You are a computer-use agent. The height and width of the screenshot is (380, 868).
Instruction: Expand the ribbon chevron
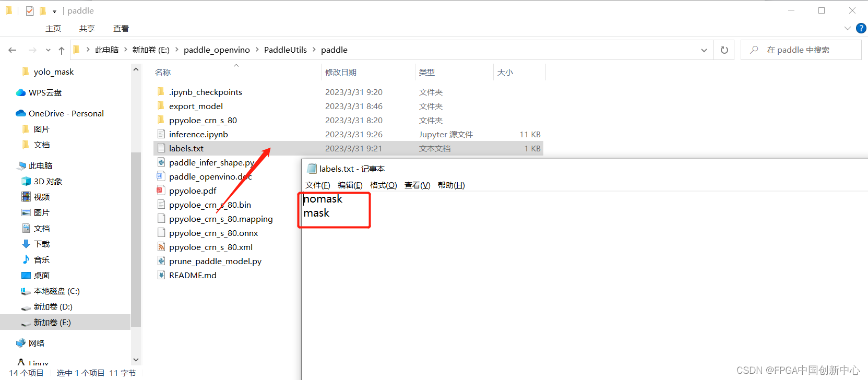pos(848,28)
